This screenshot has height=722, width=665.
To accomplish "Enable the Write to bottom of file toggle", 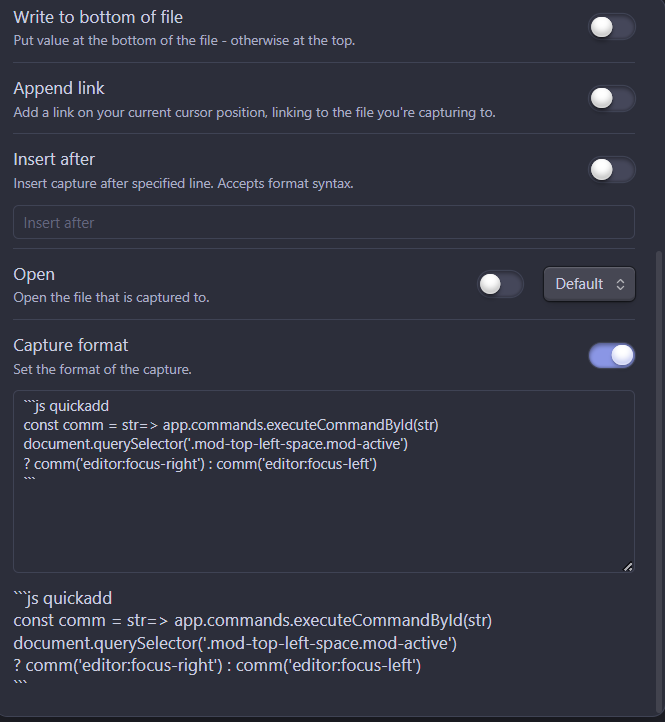I will (612, 27).
